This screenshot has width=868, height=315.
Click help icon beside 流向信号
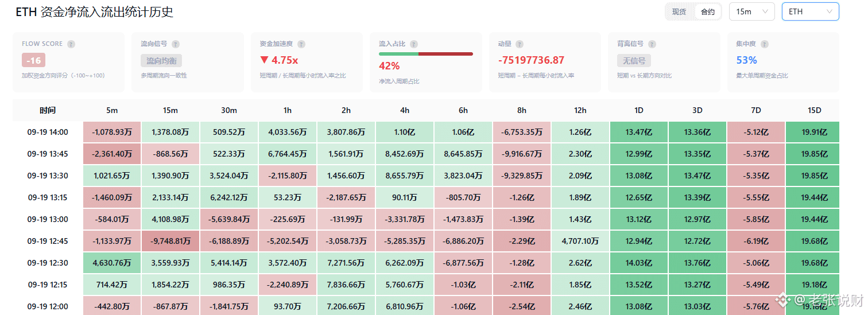pyautogui.click(x=176, y=44)
